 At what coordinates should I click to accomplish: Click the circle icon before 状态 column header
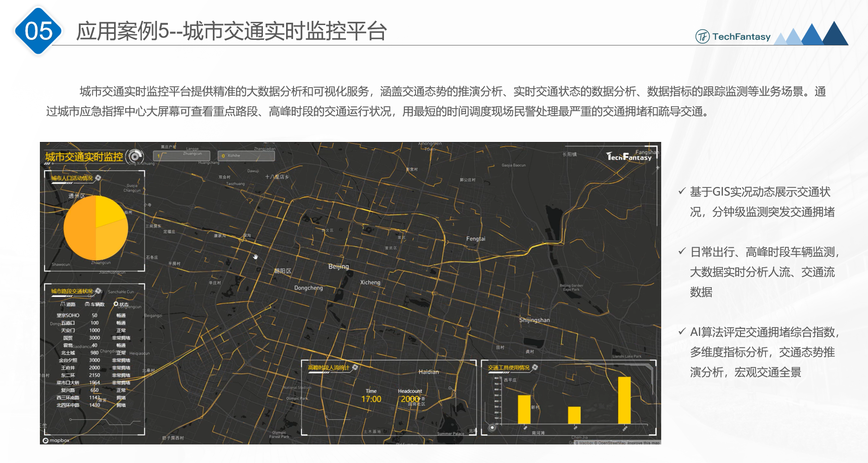(116, 304)
